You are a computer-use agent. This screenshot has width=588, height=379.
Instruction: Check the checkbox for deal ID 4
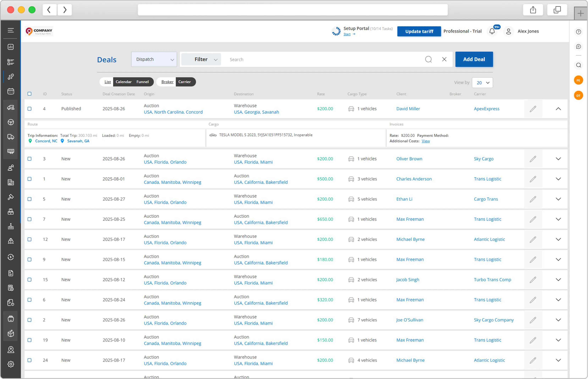[30, 109]
